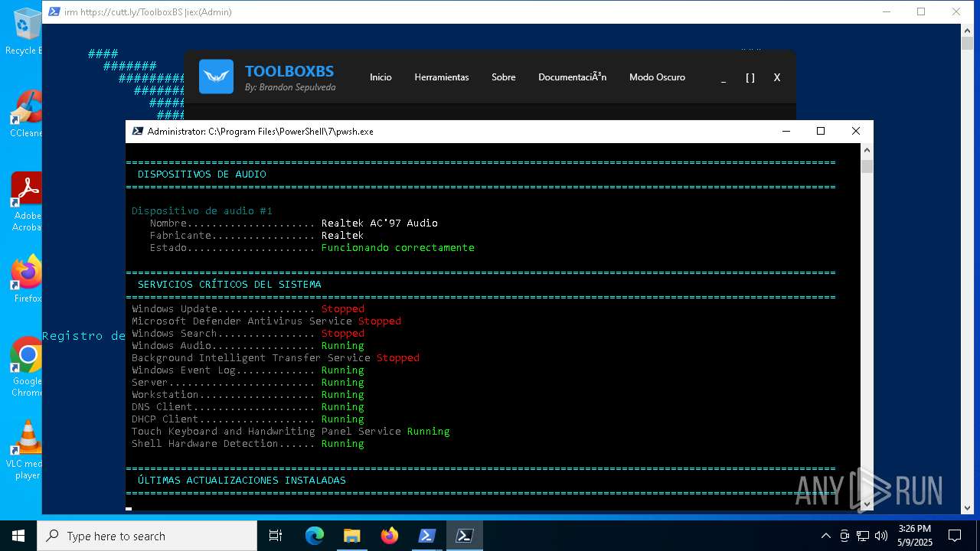This screenshot has height=551, width=980.
Task: Select the CCleaner desktop shortcut
Action: coord(27,115)
